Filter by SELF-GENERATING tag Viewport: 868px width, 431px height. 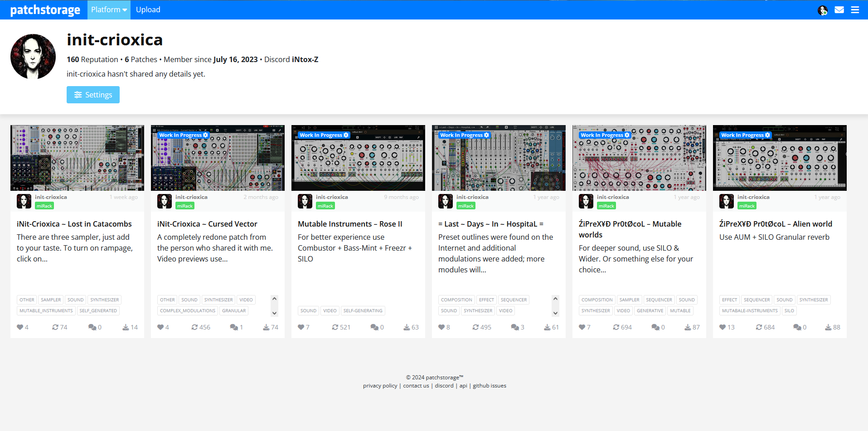pos(363,311)
